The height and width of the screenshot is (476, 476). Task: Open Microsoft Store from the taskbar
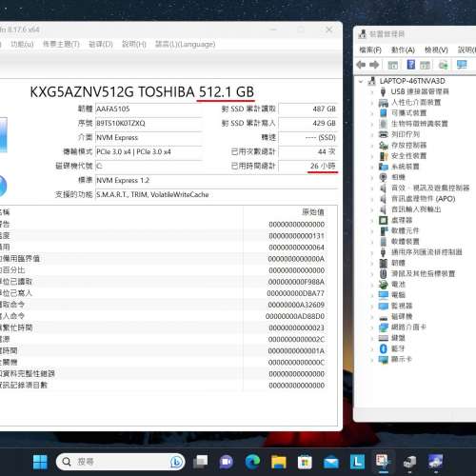[x=305, y=462]
